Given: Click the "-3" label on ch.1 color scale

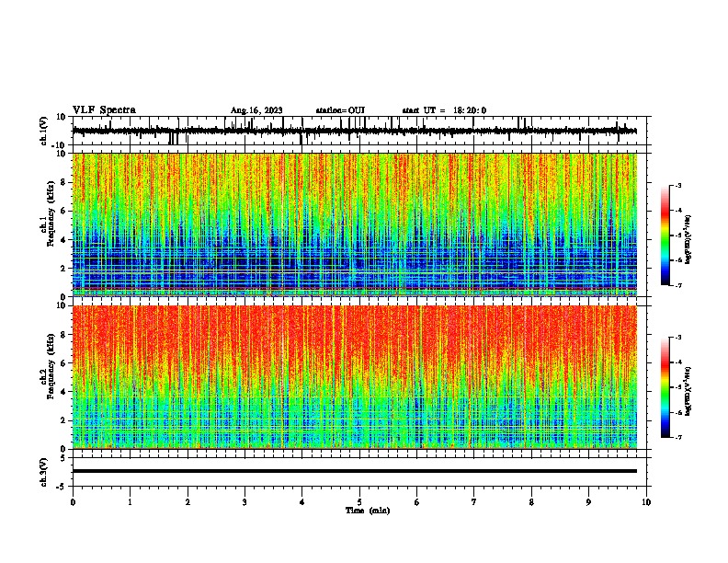Looking at the screenshot, I should coord(678,185).
